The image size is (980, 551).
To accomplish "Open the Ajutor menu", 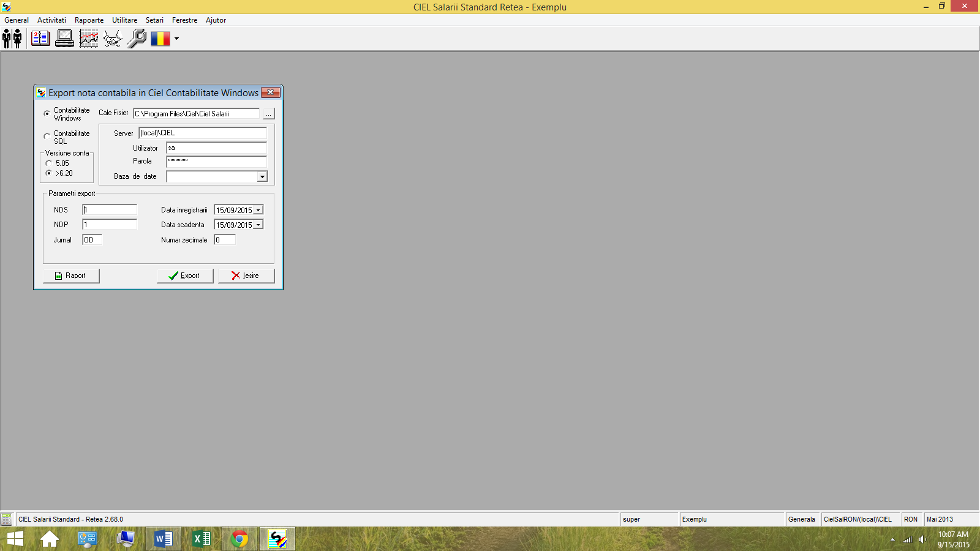I will pos(216,20).
